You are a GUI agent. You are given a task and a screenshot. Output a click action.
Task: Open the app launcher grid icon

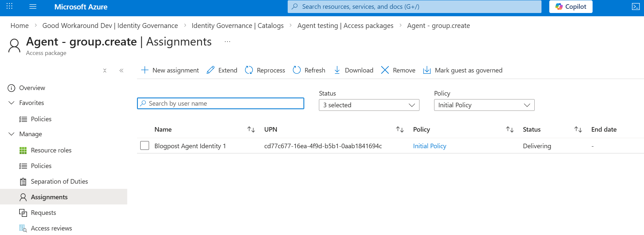click(9, 7)
